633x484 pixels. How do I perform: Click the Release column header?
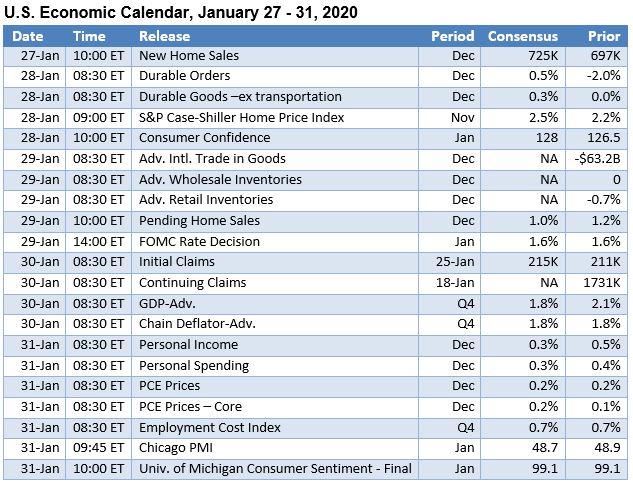(165, 36)
